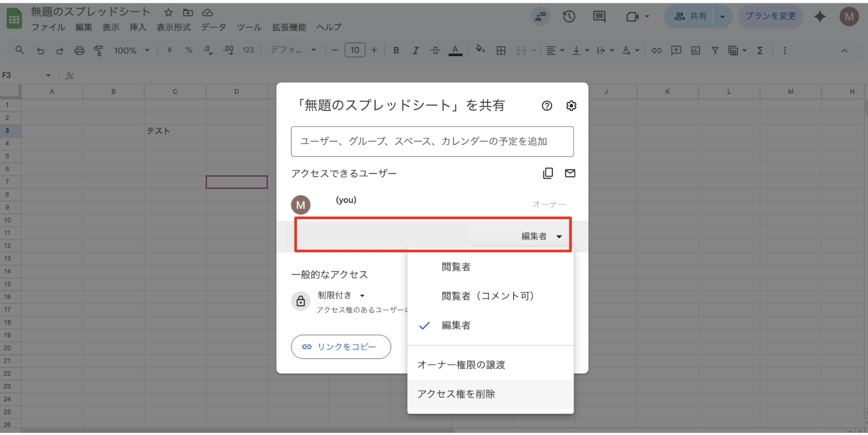Open the font family dropdown
Image resolution: width=868 pixels, height=435 pixels.
pos(293,50)
